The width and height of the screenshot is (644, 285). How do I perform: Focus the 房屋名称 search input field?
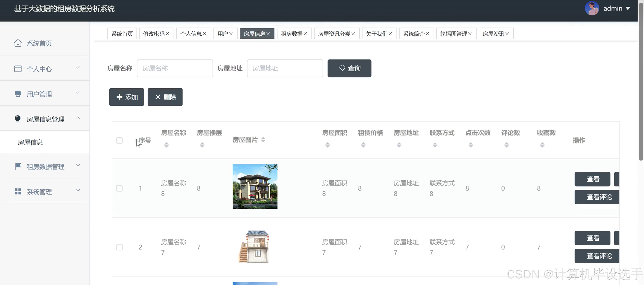[x=175, y=68]
